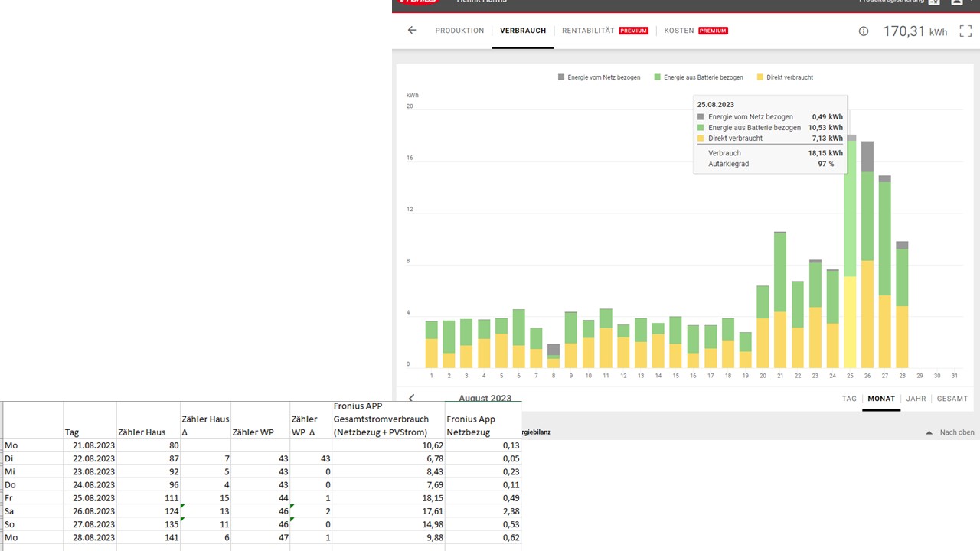The width and height of the screenshot is (980, 551).
Task: Select Zähler Haus cell with value 141
Action: coord(148,537)
